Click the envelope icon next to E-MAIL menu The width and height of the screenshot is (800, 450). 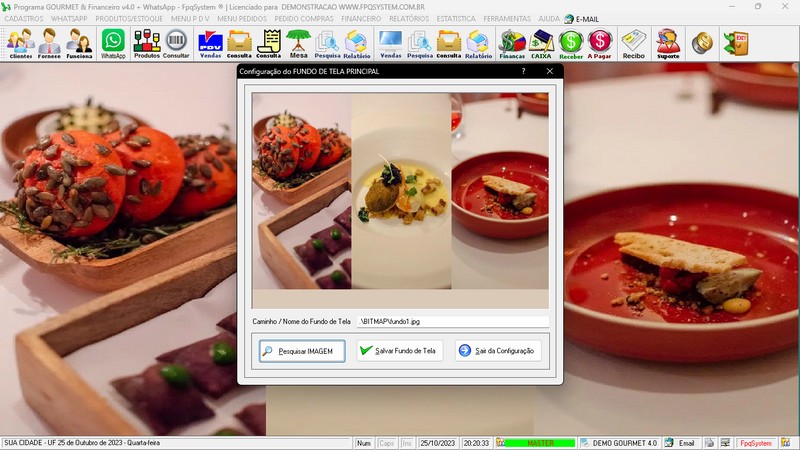[569, 19]
